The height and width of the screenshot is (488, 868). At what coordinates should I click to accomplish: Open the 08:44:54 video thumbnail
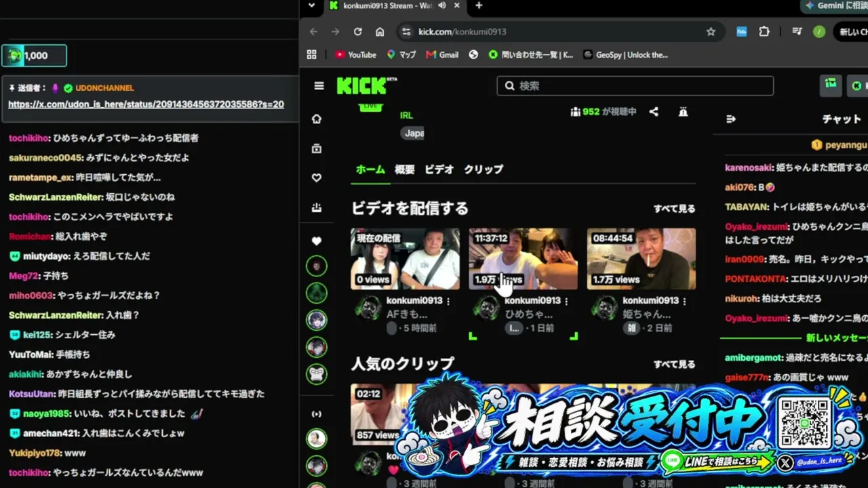click(x=642, y=259)
